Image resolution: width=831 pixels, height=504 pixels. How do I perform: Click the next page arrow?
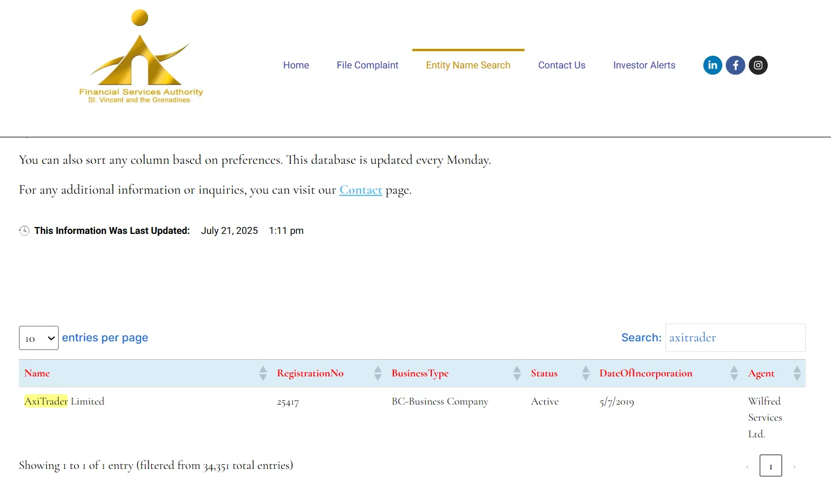[x=794, y=467]
